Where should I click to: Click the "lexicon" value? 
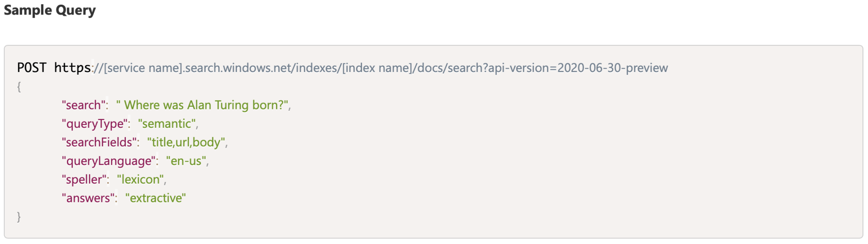click(140, 179)
